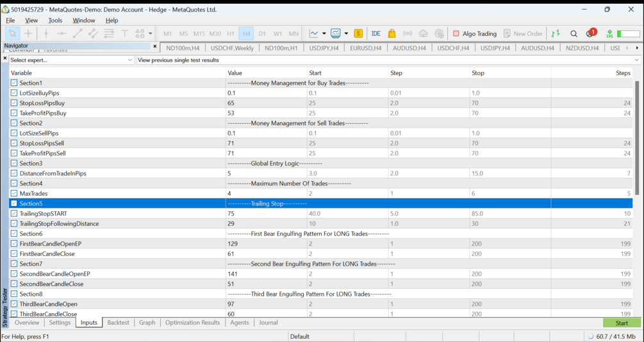Select the vertical line drawing tool
The height and width of the screenshot is (342, 644).
(x=46, y=34)
